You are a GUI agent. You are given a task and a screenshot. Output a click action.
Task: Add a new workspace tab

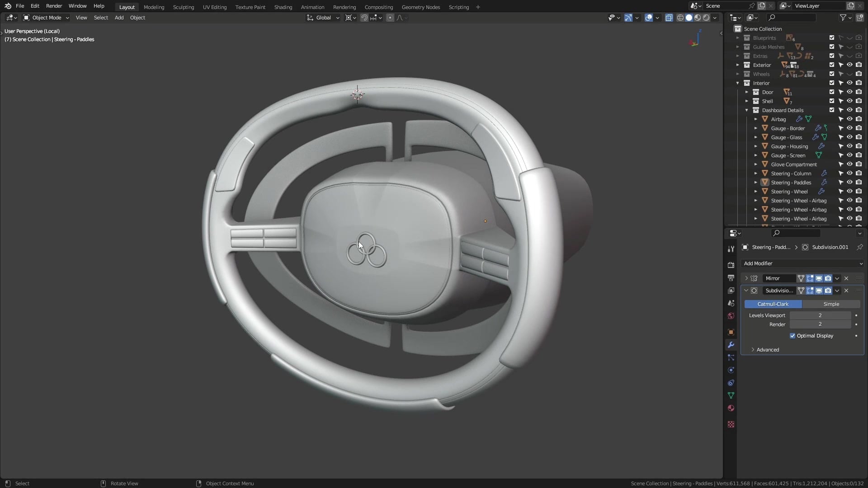point(478,7)
